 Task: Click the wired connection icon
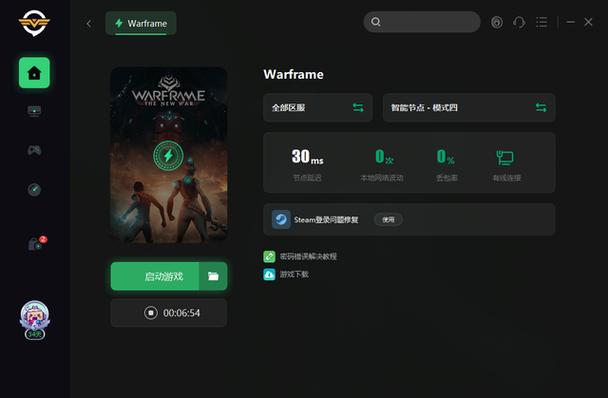coord(505,157)
